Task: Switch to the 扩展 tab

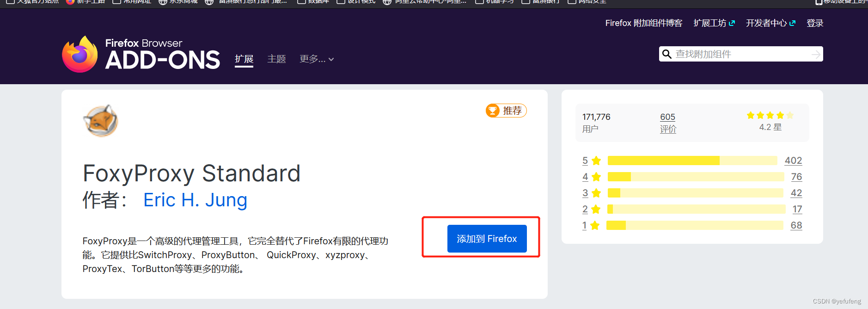Action: pyautogui.click(x=244, y=59)
